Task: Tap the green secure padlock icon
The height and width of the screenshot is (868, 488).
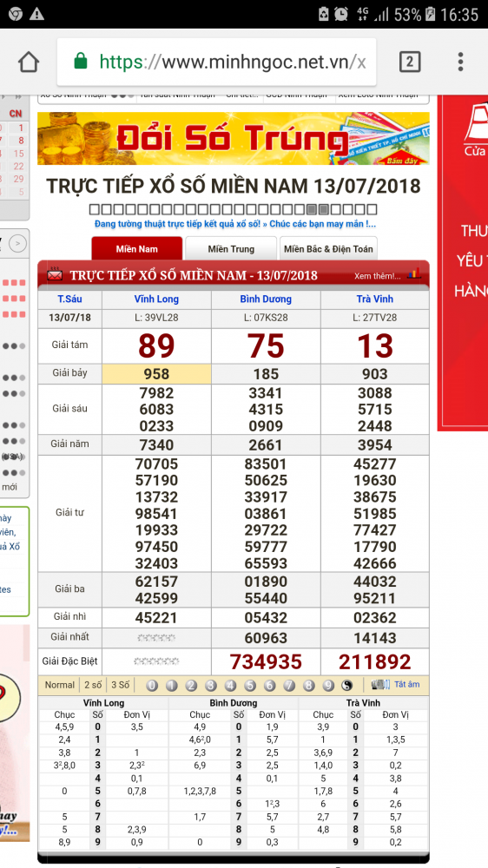Action: coord(81,61)
